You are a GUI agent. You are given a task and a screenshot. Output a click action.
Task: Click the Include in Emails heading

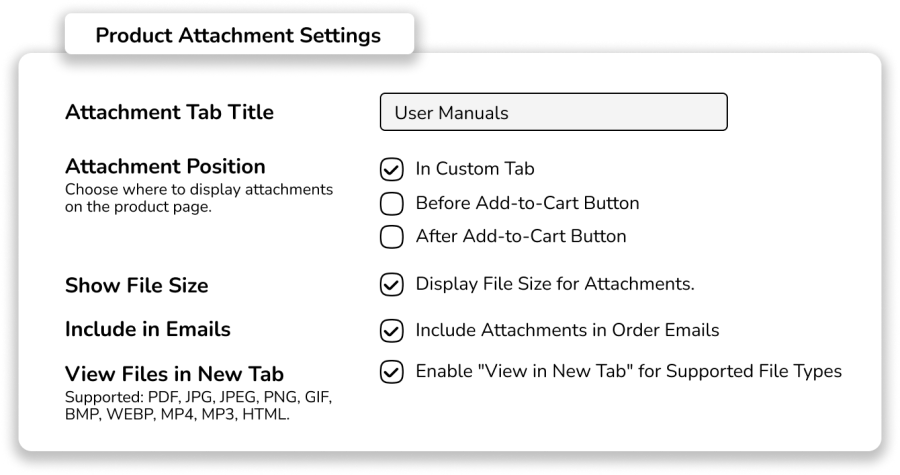[147, 329]
